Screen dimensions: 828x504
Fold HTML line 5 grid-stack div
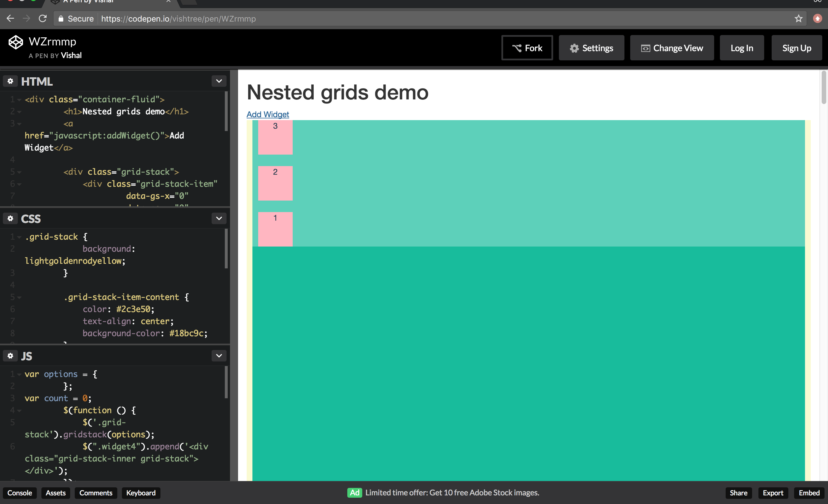point(20,172)
